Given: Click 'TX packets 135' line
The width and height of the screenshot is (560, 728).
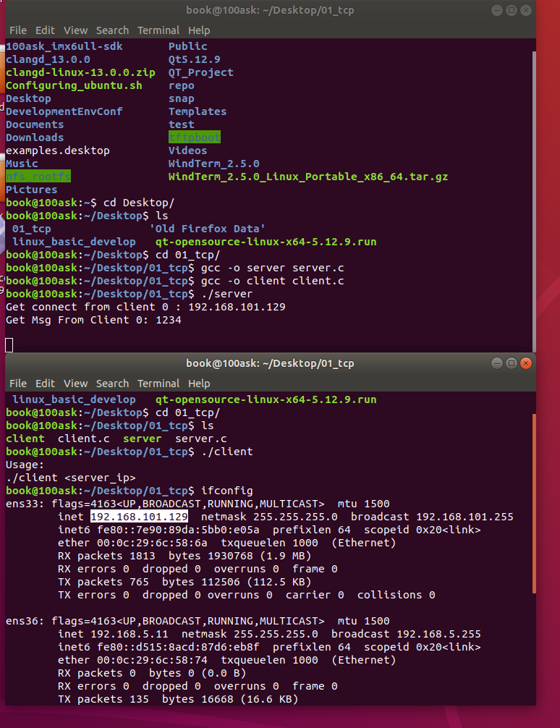Looking at the screenshot, I should pos(178,699).
